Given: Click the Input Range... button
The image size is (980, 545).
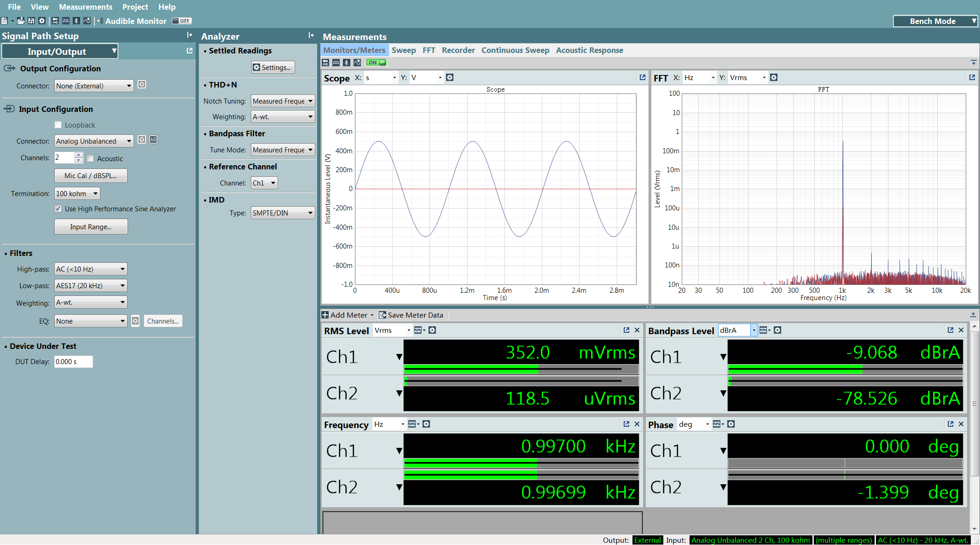Looking at the screenshot, I should 91,226.
